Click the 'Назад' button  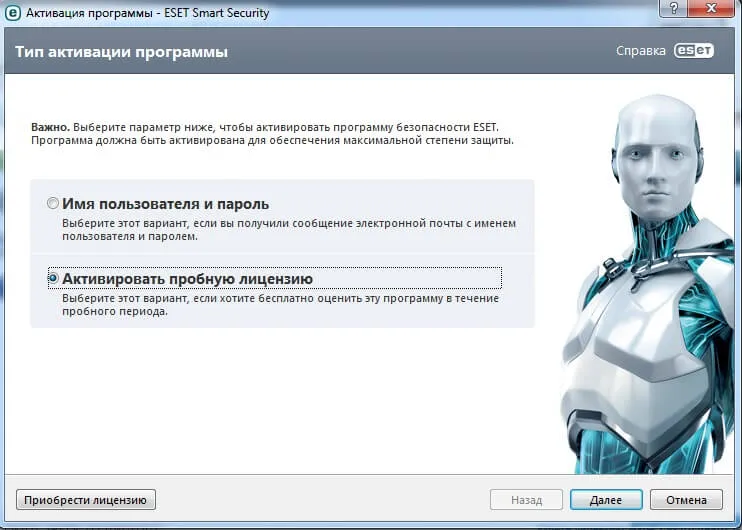(x=526, y=500)
